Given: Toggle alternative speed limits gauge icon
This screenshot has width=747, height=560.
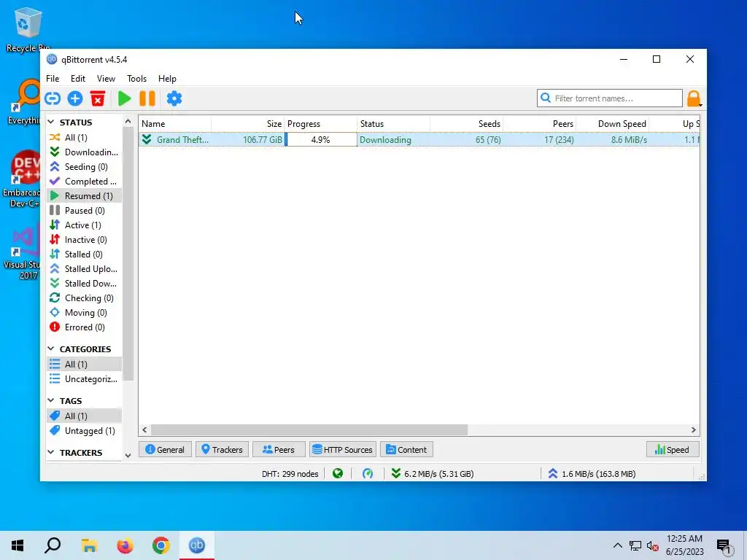Looking at the screenshot, I should coord(368,473).
